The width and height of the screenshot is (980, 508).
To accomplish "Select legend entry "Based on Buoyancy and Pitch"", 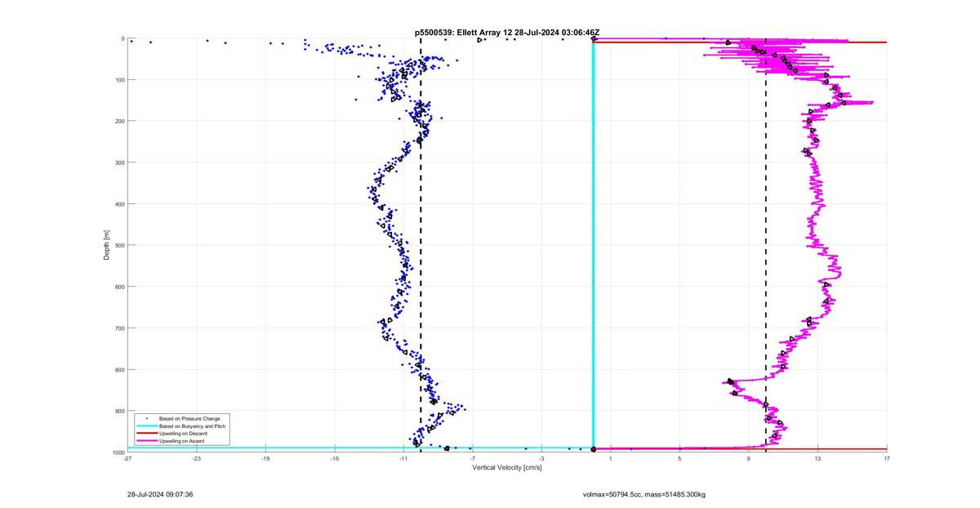I will tap(193, 426).
